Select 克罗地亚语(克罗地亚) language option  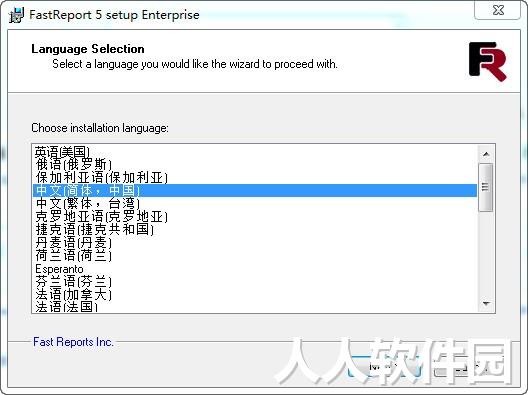point(101,216)
